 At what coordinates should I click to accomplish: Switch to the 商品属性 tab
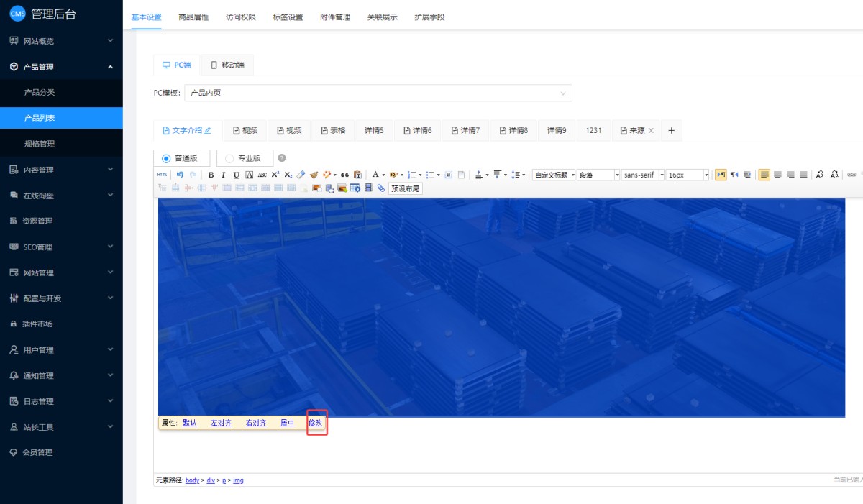(x=193, y=17)
